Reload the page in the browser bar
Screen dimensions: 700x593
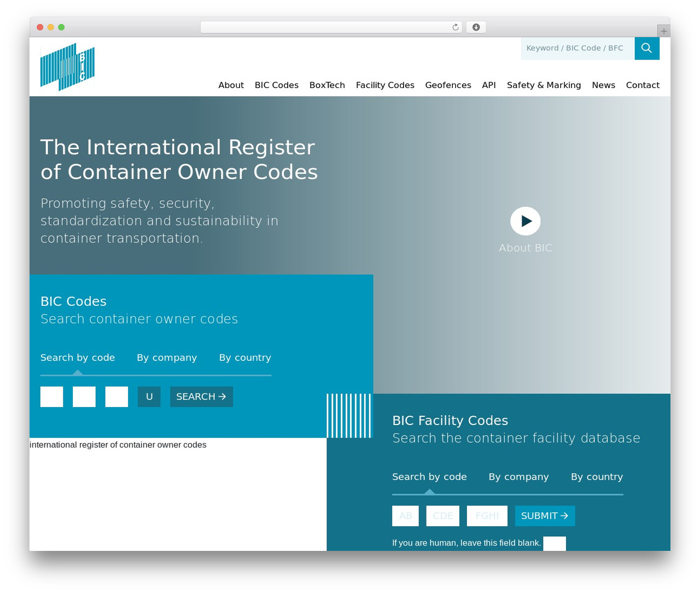click(456, 27)
